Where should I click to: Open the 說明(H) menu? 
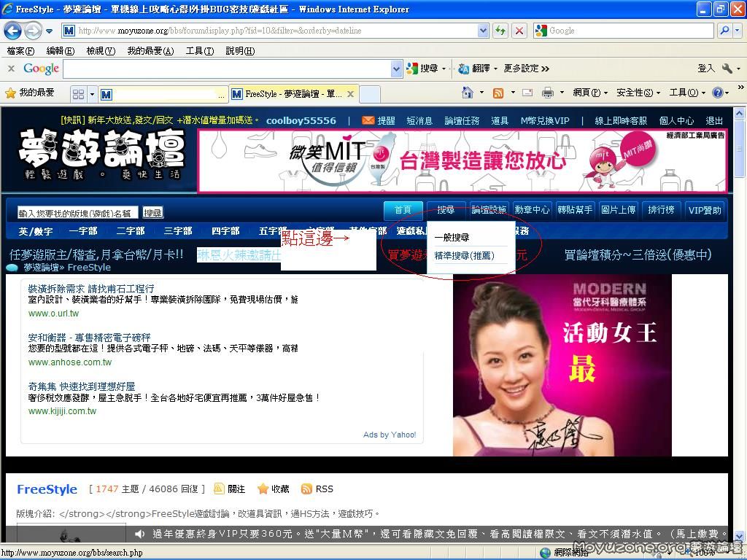click(240, 50)
